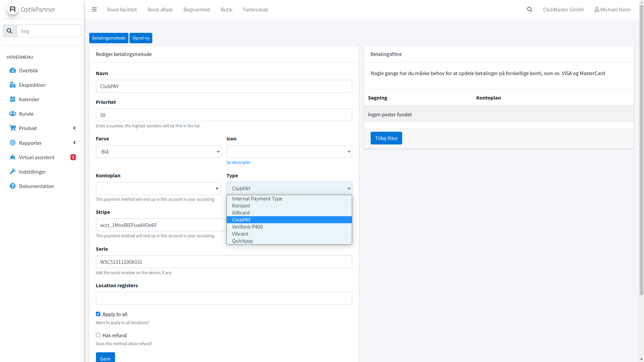Click the Tilføj filter button

(x=386, y=138)
